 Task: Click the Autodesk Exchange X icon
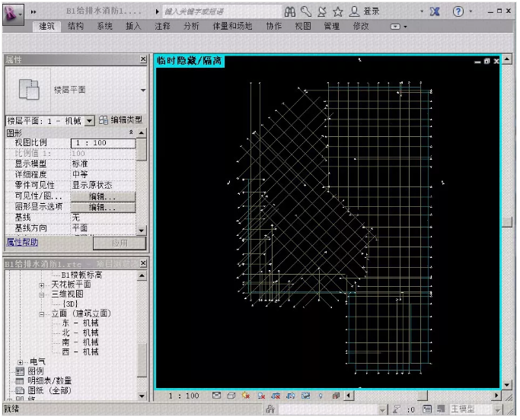435,11
